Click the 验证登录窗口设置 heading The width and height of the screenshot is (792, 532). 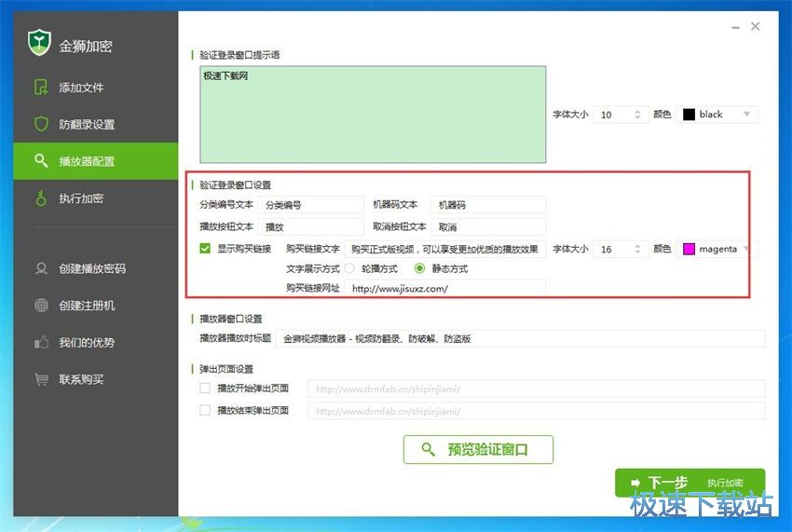pos(236,184)
